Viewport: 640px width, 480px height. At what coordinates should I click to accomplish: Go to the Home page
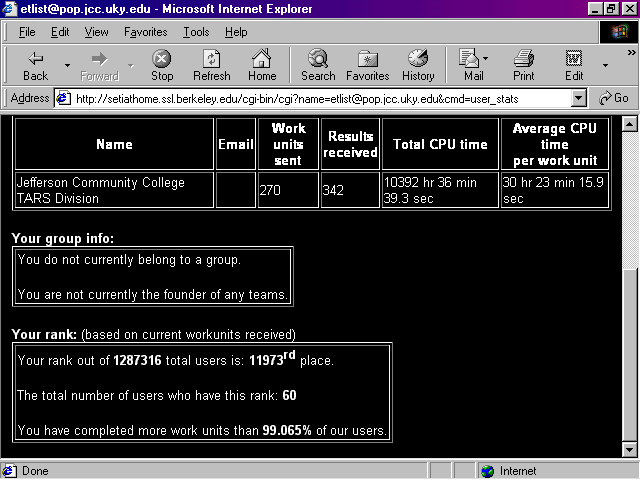point(262,66)
